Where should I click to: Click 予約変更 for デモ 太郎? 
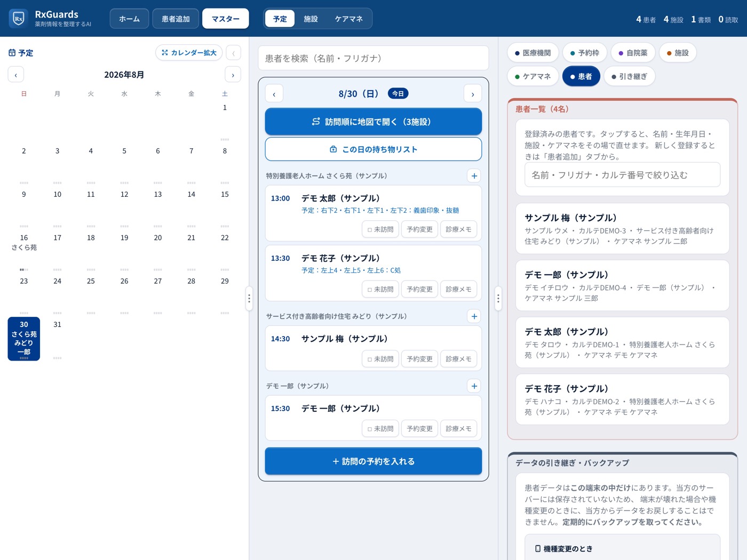pyautogui.click(x=419, y=229)
